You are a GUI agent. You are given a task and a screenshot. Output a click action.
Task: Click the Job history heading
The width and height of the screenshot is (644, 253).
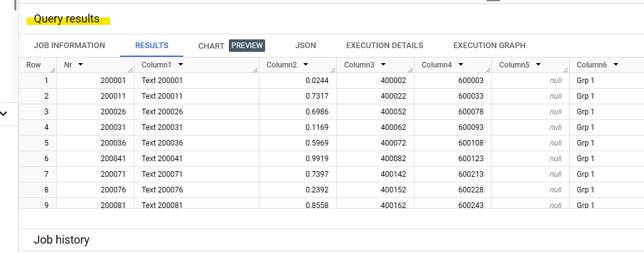click(x=61, y=240)
